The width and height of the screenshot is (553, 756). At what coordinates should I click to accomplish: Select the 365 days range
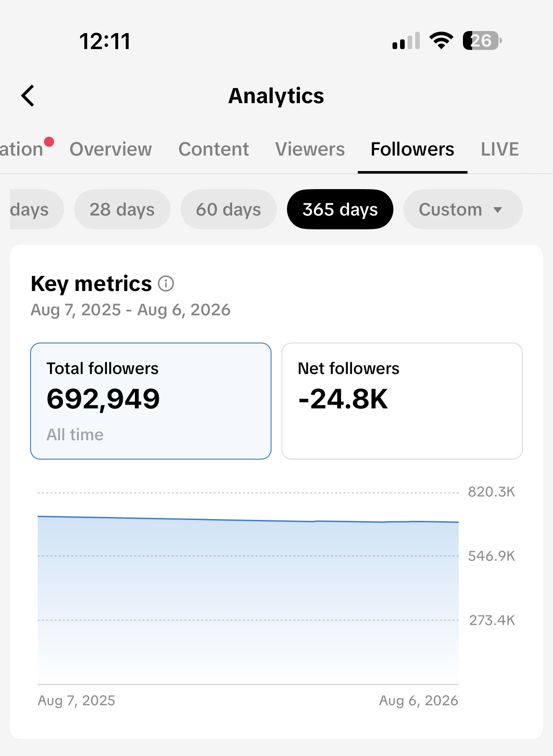point(340,209)
